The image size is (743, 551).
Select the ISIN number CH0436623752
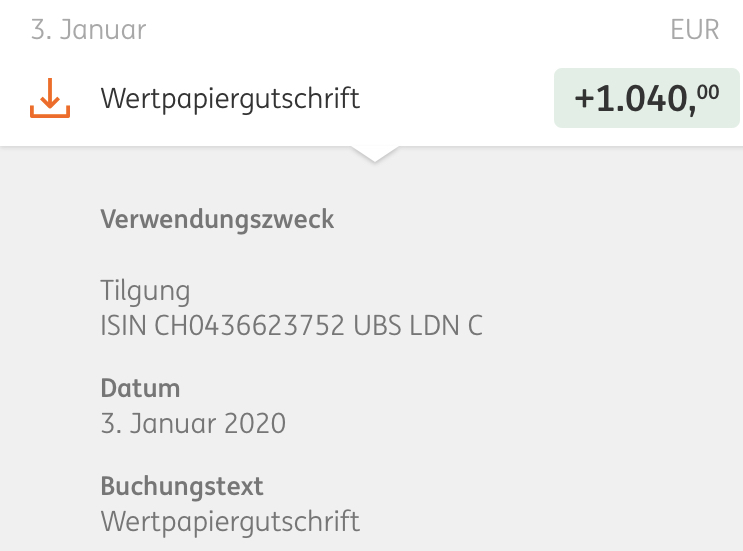pos(250,325)
